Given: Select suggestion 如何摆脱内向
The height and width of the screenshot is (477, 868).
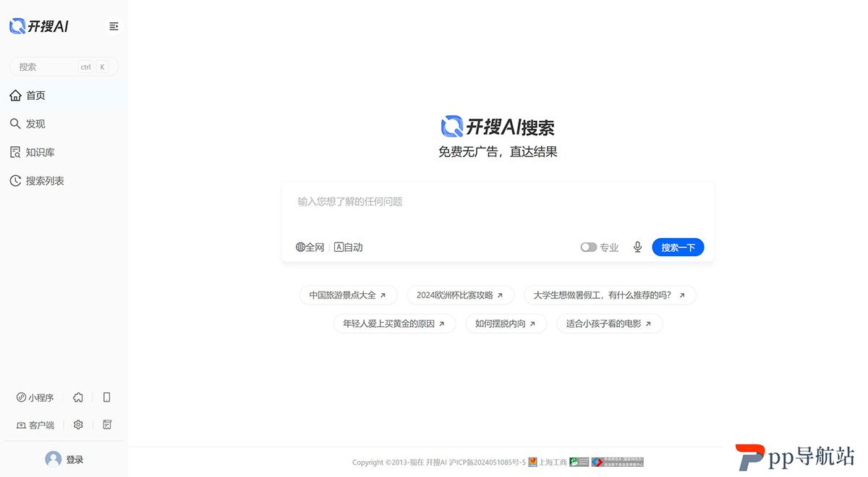Looking at the screenshot, I should (506, 324).
